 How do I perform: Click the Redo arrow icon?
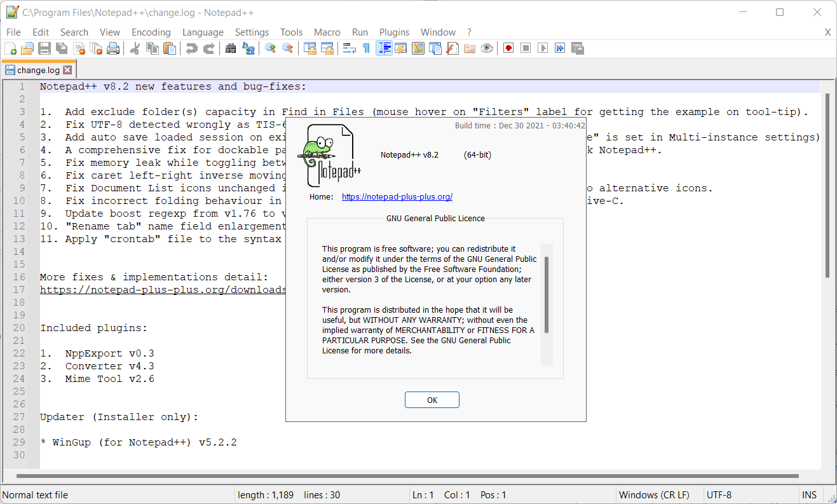[208, 48]
